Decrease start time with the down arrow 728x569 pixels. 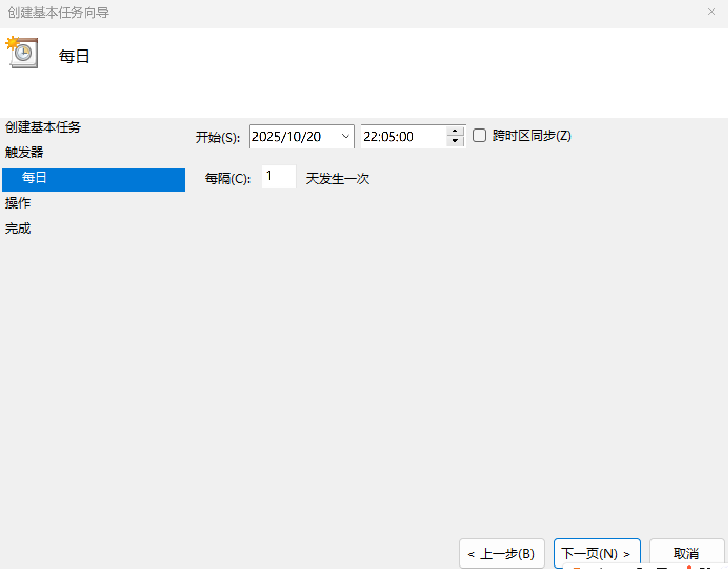click(455, 141)
